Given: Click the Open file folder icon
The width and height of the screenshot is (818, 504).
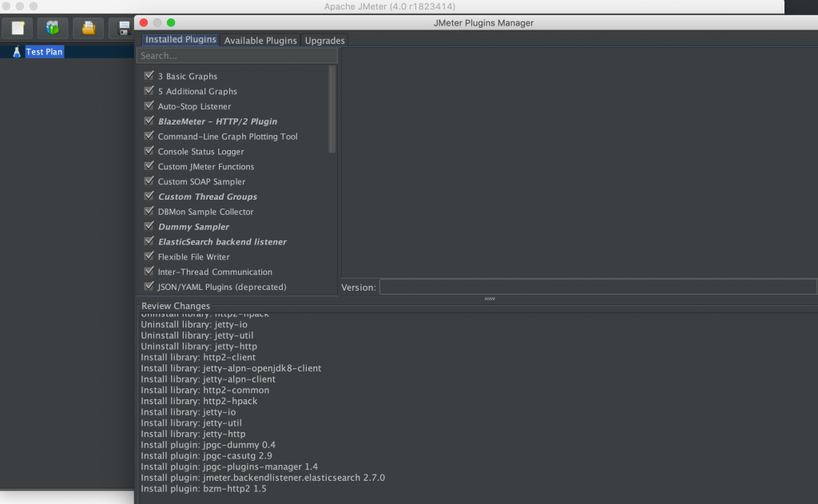Looking at the screenshot, I should [89, 29].
